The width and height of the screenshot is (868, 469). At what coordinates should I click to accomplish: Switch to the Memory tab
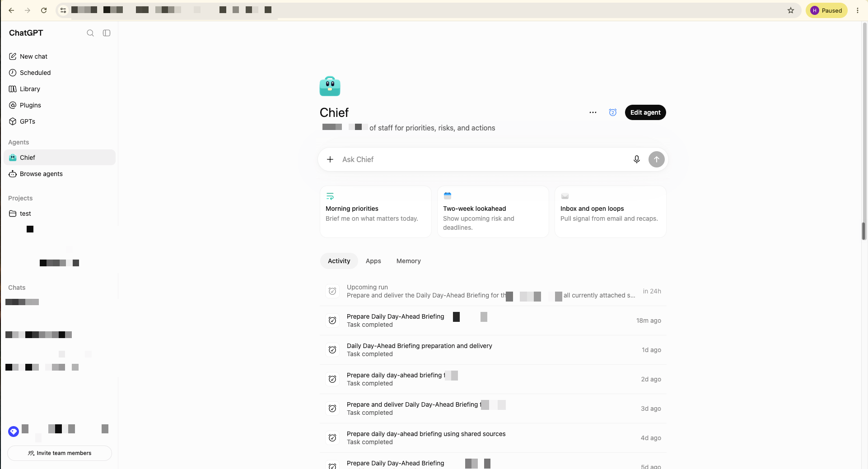point(409,261)
